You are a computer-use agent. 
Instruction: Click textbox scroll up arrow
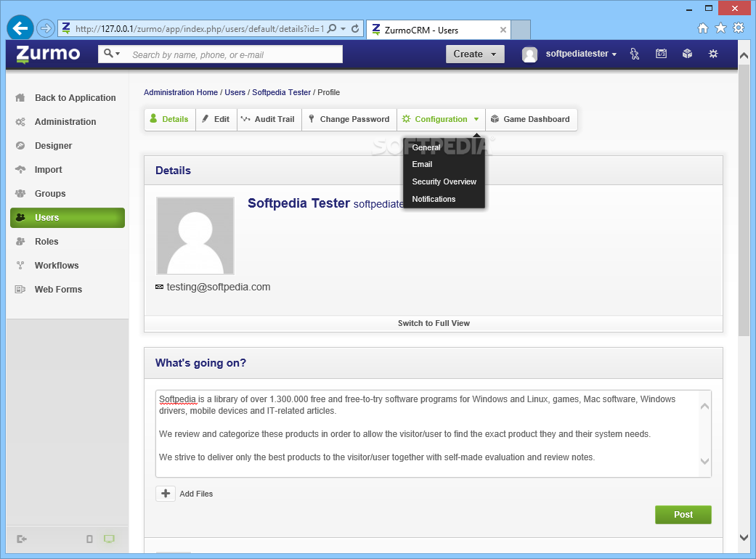pyautogui.click(x=704, y=407)
